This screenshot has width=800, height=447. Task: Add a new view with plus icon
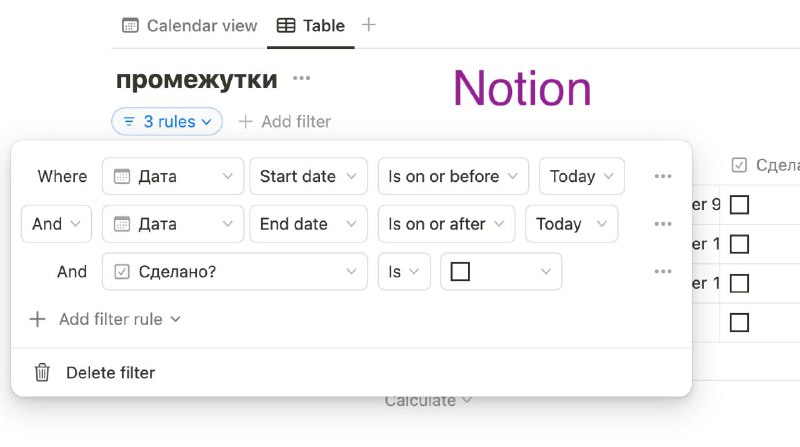[x=368, y=24]
